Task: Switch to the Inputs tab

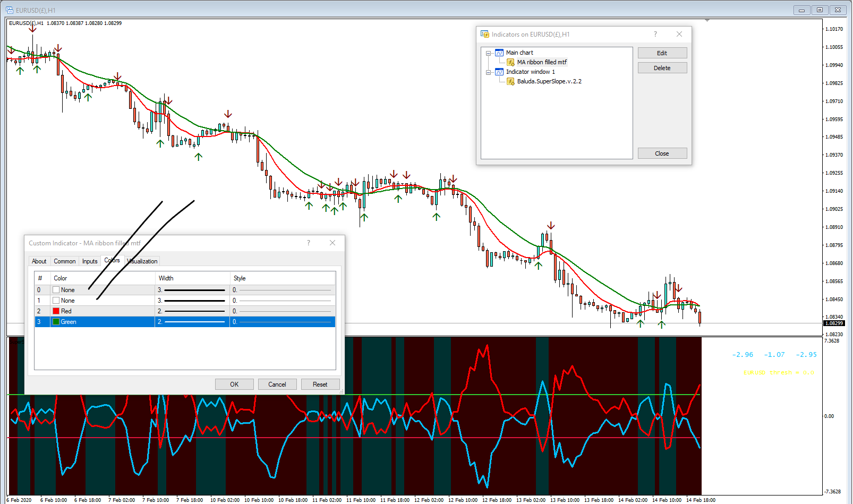Action: click(x=90, y=261)
